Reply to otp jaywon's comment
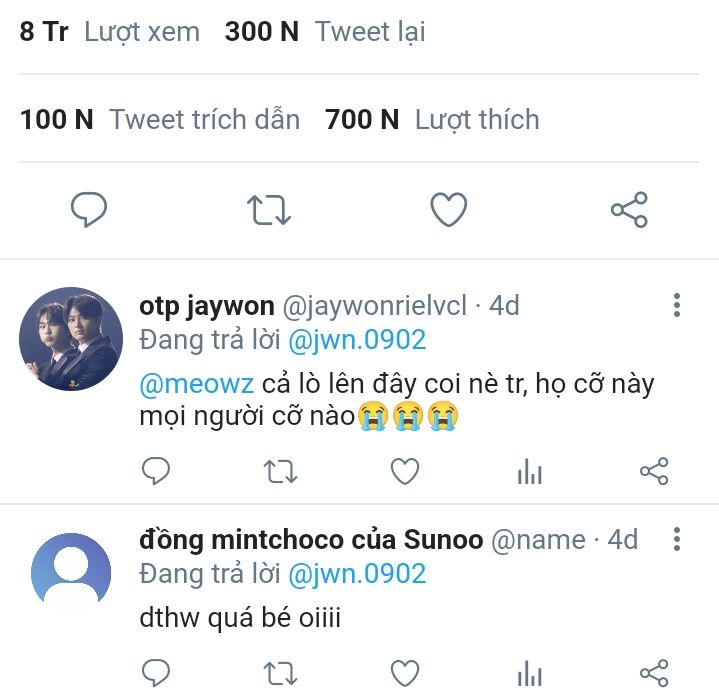The height and width of the screenshot is (699, 719). 155,471
